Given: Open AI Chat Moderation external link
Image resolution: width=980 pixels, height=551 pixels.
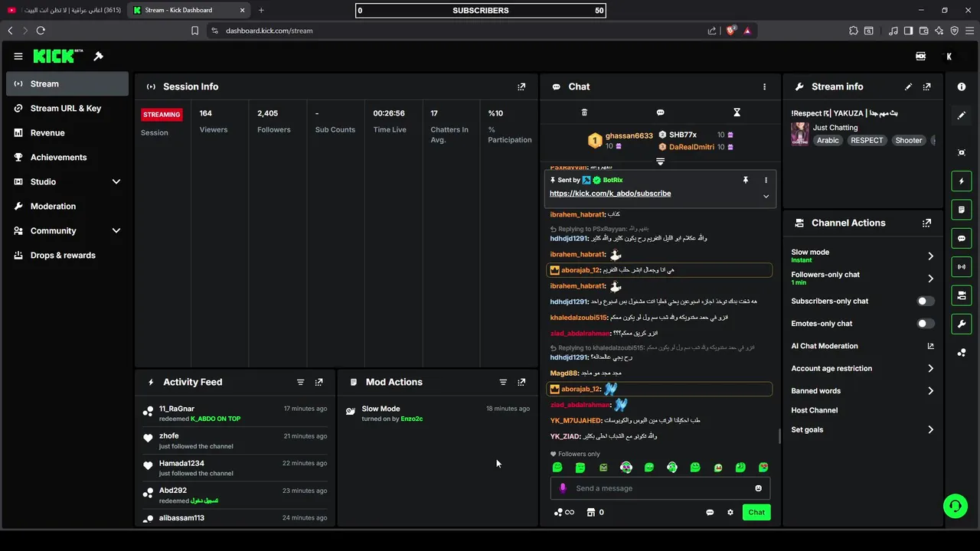Looking at the screenshot, I should (x=930, y=346).
